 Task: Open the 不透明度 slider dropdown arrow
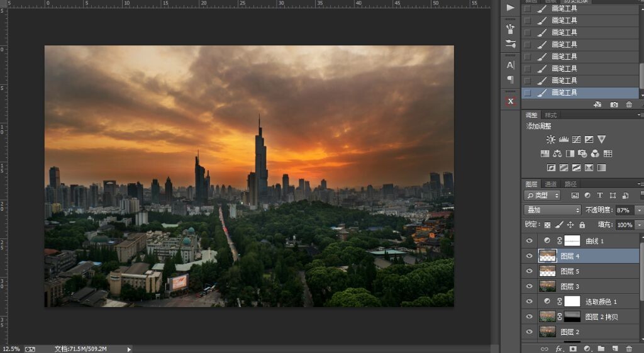639,210
